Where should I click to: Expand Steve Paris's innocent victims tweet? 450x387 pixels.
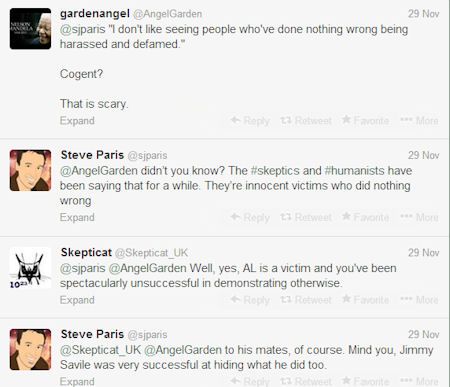point(77,217)
